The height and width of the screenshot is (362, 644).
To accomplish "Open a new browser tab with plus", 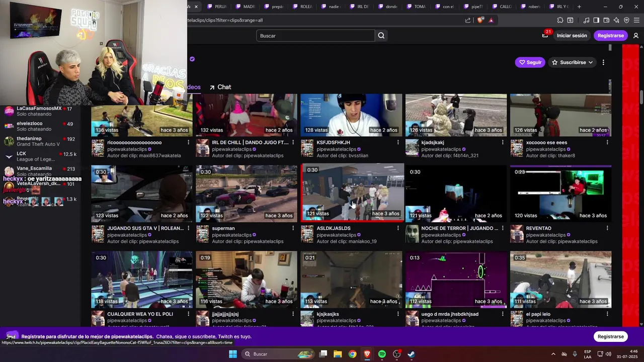I will pyautogui.click(x=579, y=7).
